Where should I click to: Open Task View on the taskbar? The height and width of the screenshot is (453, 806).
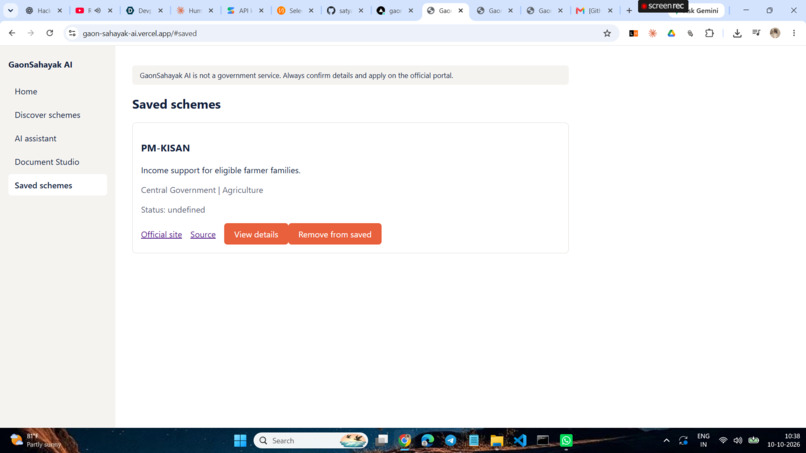382,441
